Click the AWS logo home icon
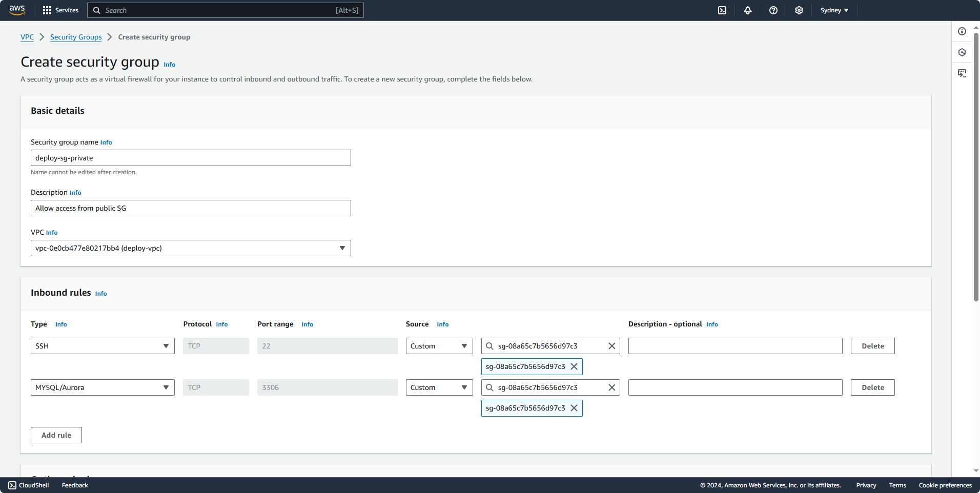Image resolution: width=980 pixels, height=493 pixels. [x=17, y=10]
